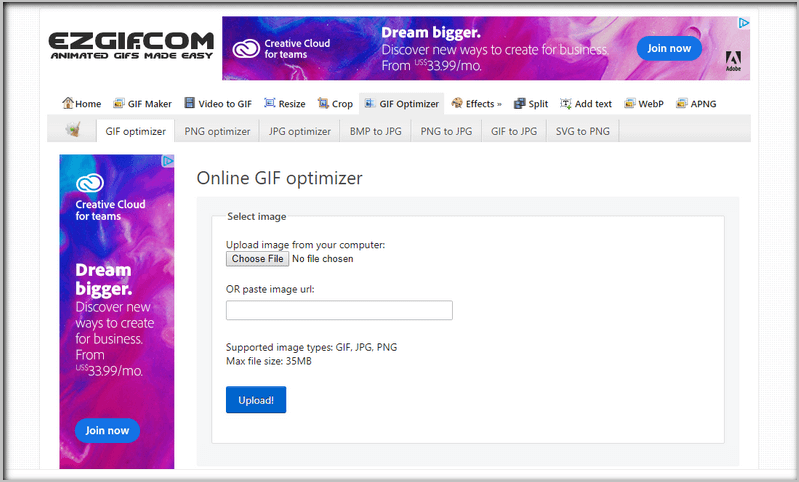Click 'Max file size: 35MB' text
This screenshot has width=799, height=482.
269,361
